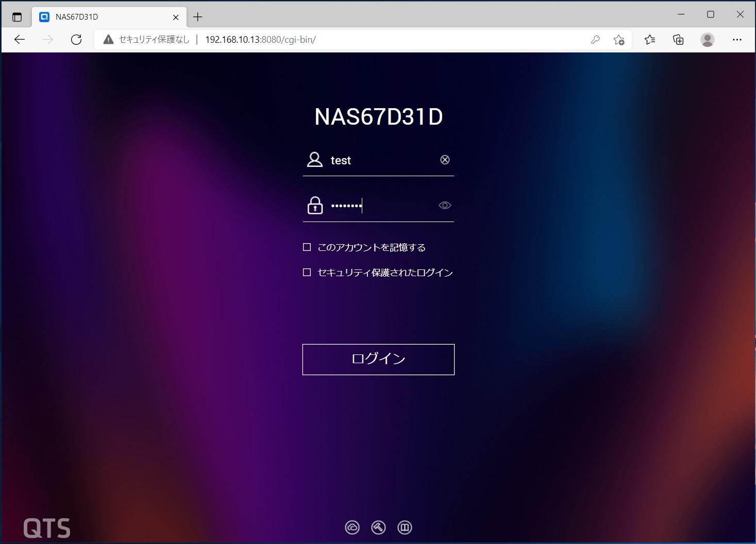Open the feedback/help book icon at page bottom
The height and width of the screenshot is (544, 756).
pos(405,528)
